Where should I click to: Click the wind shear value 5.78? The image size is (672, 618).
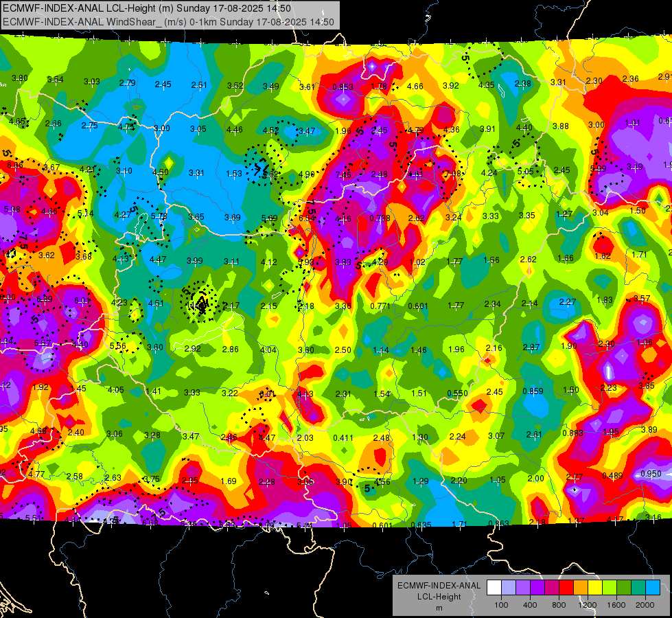[159, 216]
